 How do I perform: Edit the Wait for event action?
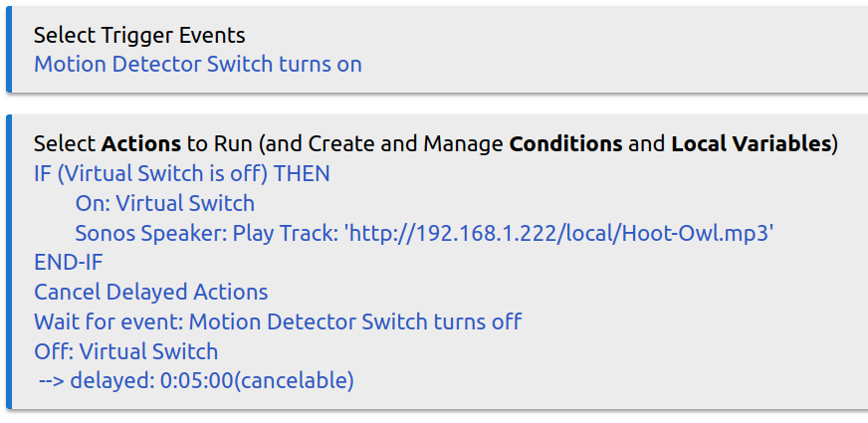tap(277, 322)
